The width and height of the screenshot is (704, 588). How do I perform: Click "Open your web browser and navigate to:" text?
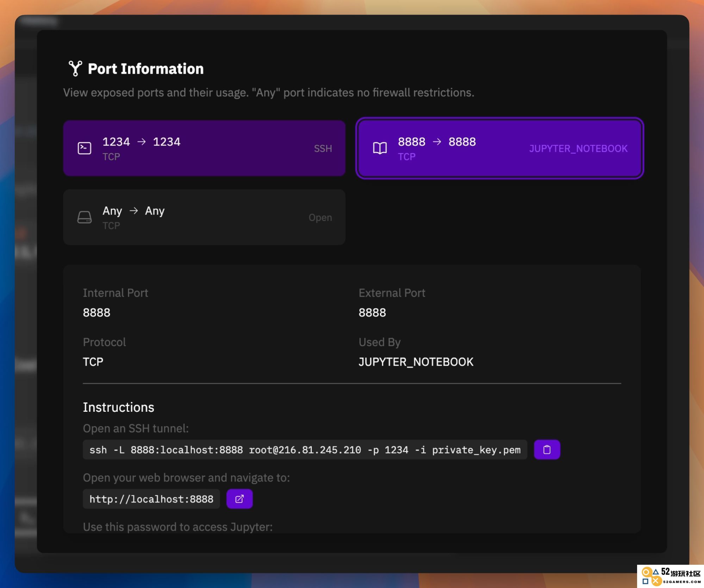(x=186, y=478)
